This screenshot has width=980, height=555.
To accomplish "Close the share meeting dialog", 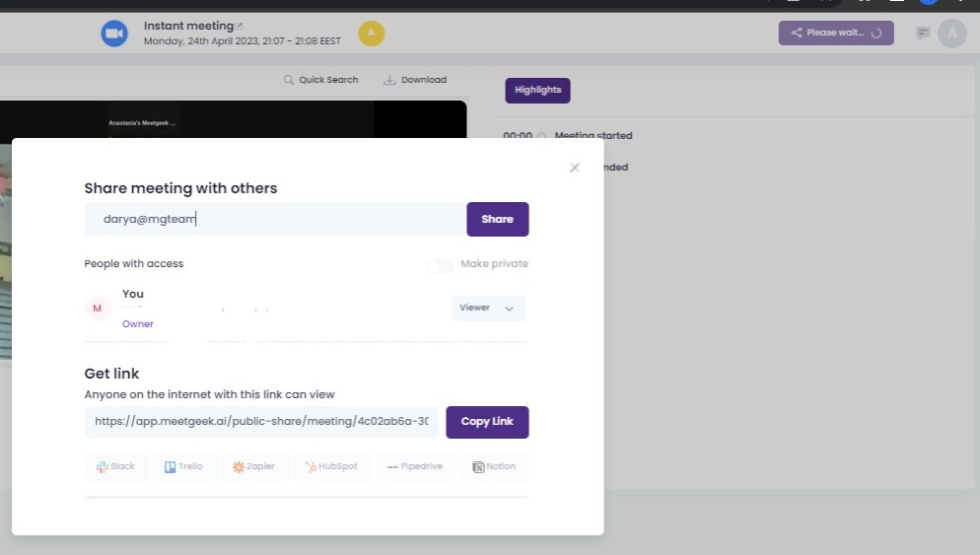I will coord(575,168).
